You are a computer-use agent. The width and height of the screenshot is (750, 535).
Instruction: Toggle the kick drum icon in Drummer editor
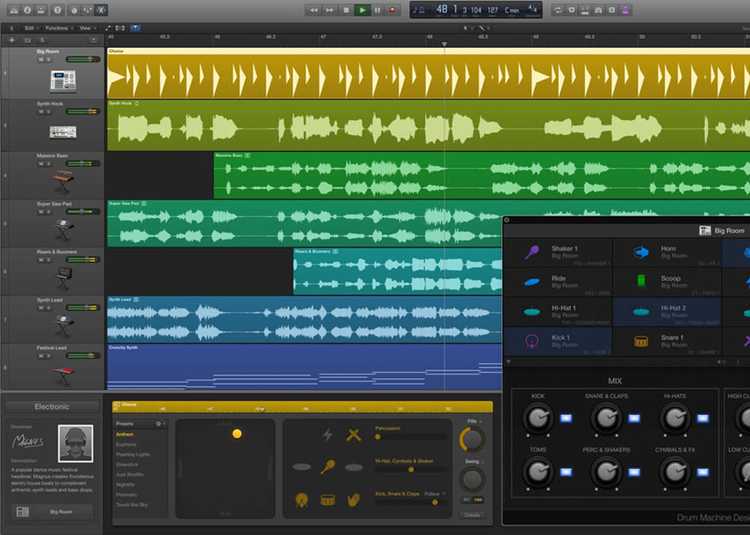[302, 500]
